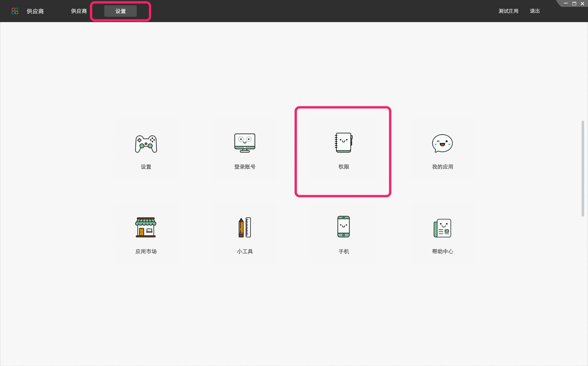Open the 小工具 pencil and ruler icon
Image resolution: width=588 pixels, height=366 pixels.
[245, 227]
